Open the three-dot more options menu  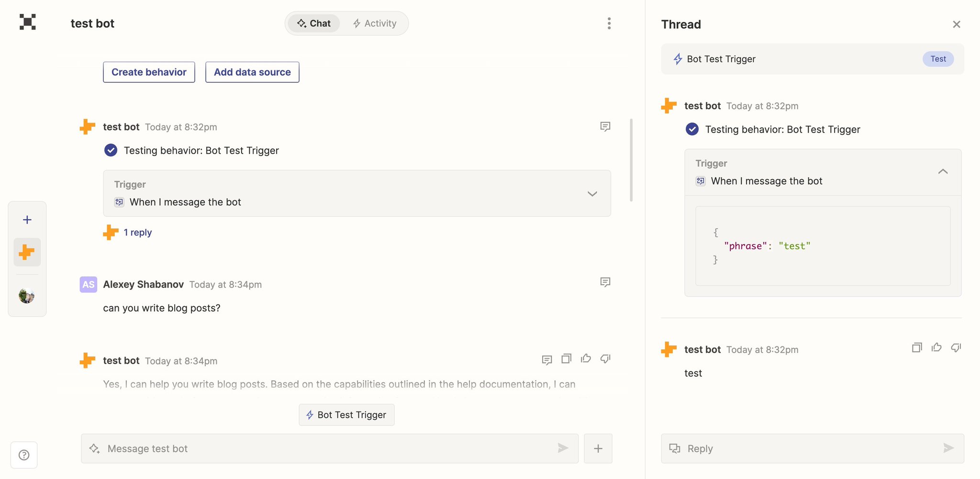click(x=609, y=23)
